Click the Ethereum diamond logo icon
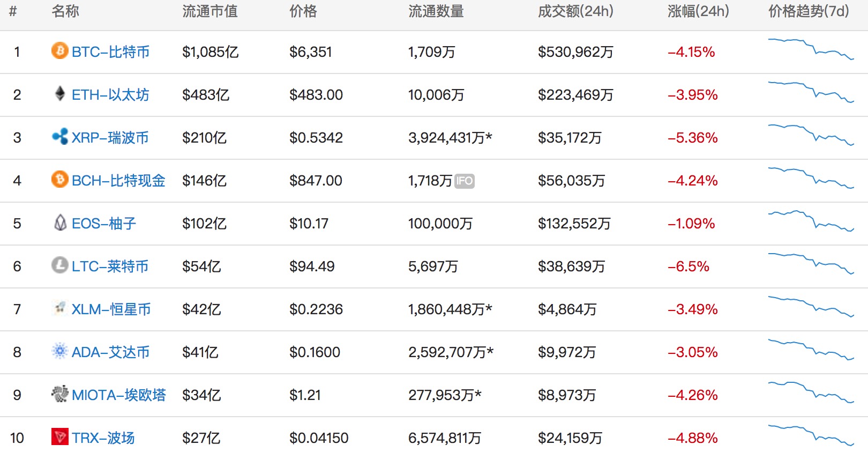 click(60, 93)
